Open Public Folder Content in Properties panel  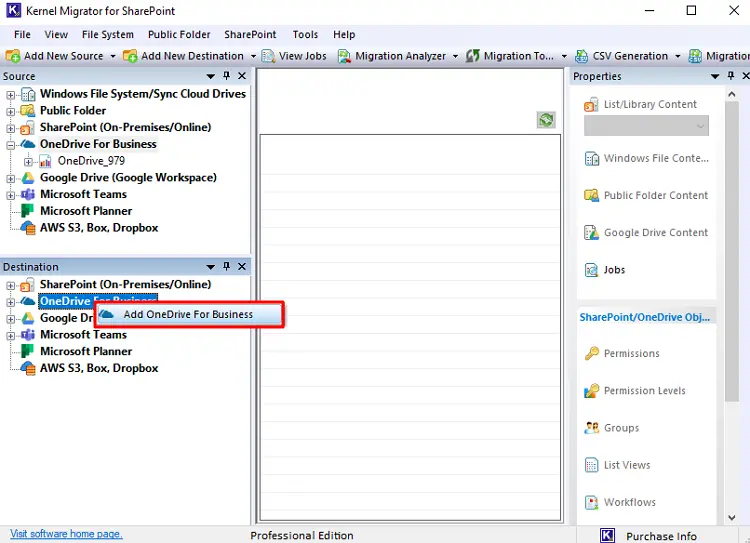[x=656, y=196]
